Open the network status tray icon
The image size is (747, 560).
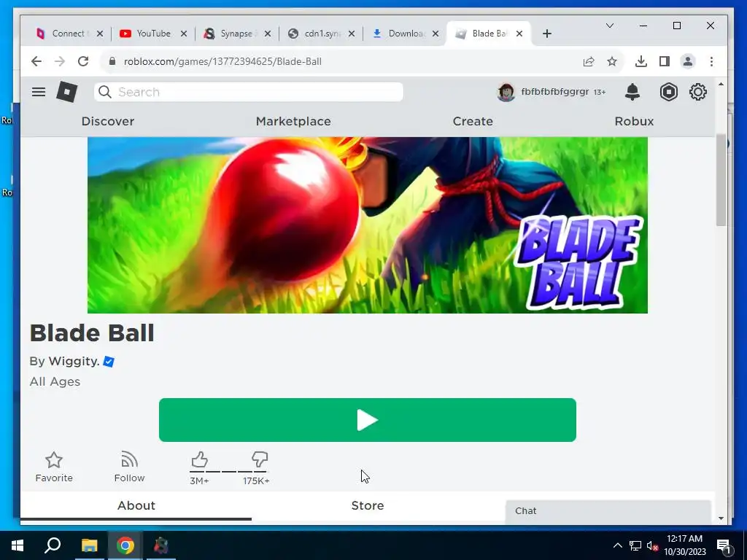point(635,545)
